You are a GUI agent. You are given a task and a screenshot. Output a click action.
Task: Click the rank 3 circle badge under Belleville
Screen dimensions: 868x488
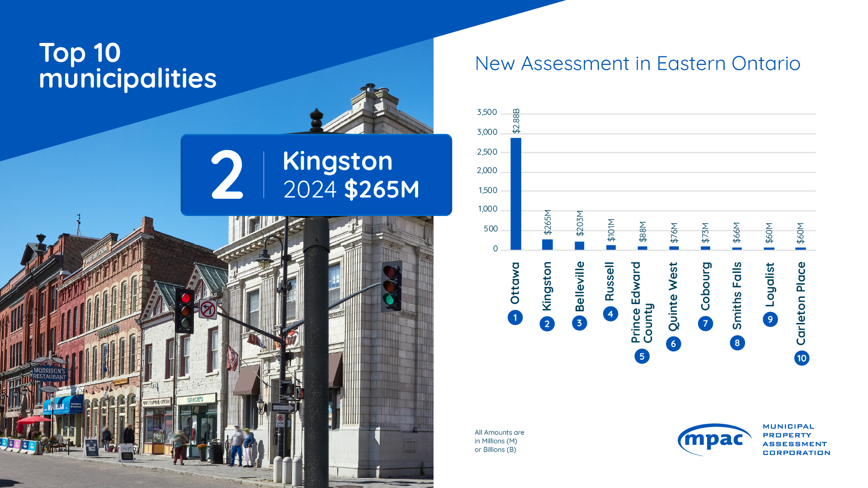click(x=579, y=323)
